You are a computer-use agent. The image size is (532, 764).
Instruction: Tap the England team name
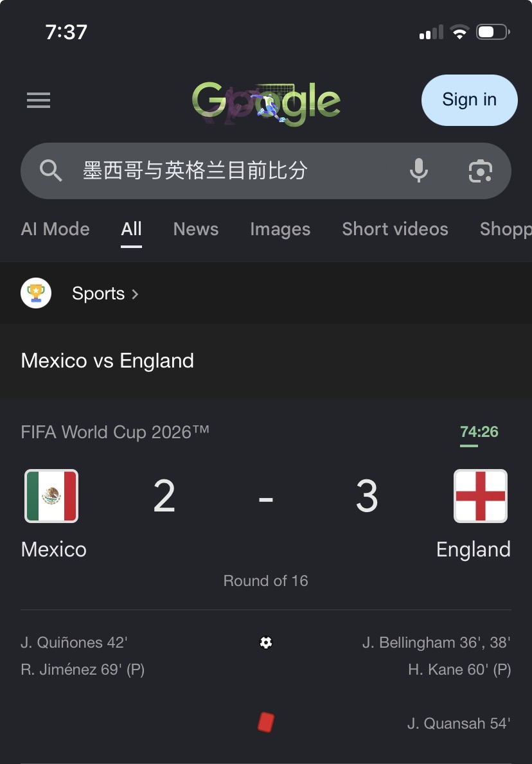474,549
